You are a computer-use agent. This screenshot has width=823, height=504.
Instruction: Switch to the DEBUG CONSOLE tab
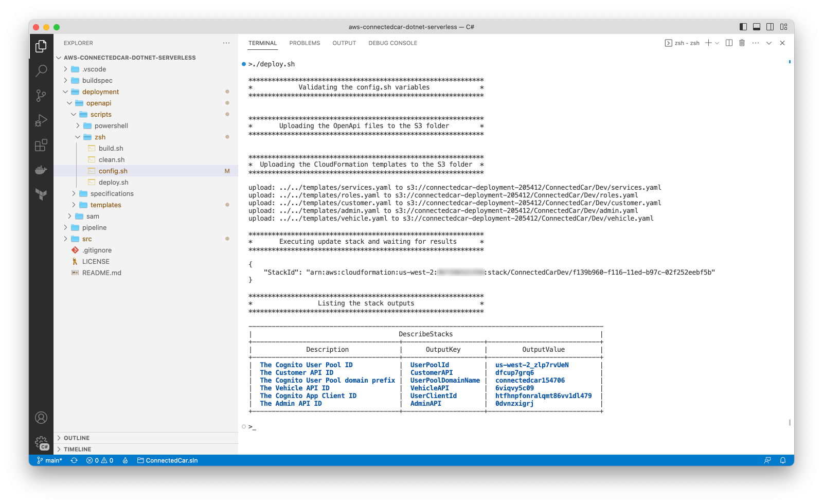pos(392,43)
